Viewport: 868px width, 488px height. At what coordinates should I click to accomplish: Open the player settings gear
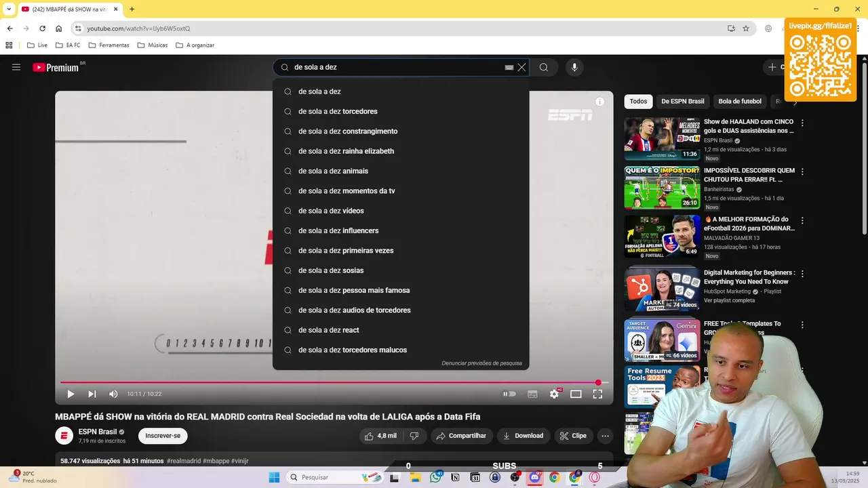[x=555, y=394]
